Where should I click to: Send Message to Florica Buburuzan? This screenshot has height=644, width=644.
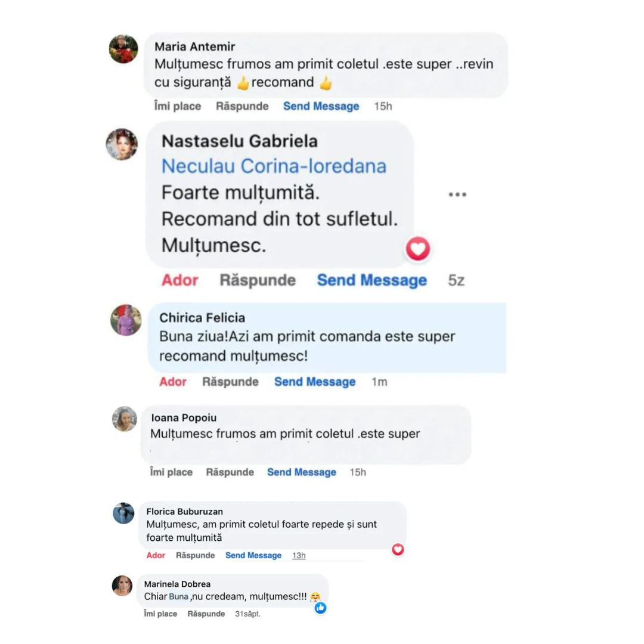pos(253,555)
